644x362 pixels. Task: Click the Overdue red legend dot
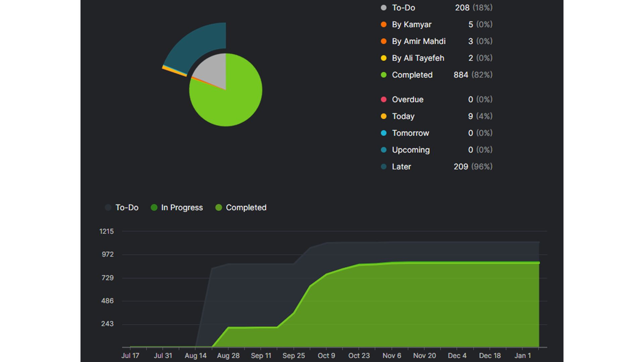[384, 100]
